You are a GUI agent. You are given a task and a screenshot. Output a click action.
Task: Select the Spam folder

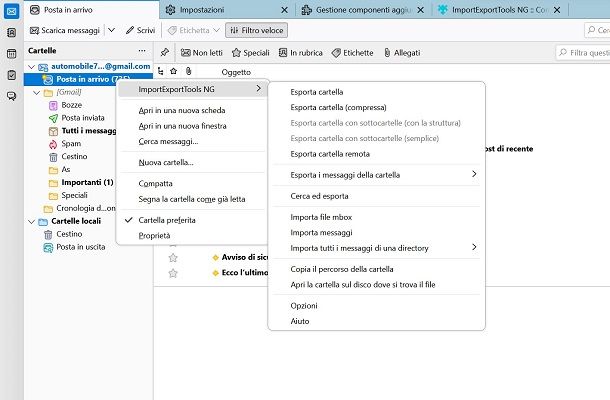(x=71, y=144)
